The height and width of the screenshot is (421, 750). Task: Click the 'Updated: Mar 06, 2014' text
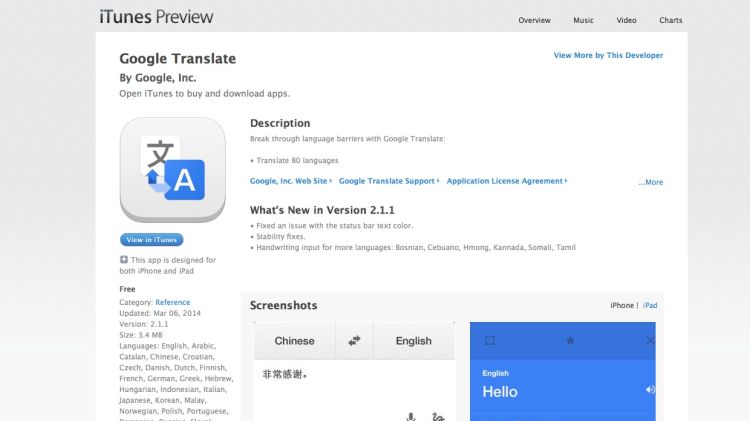tap(160, 313)
